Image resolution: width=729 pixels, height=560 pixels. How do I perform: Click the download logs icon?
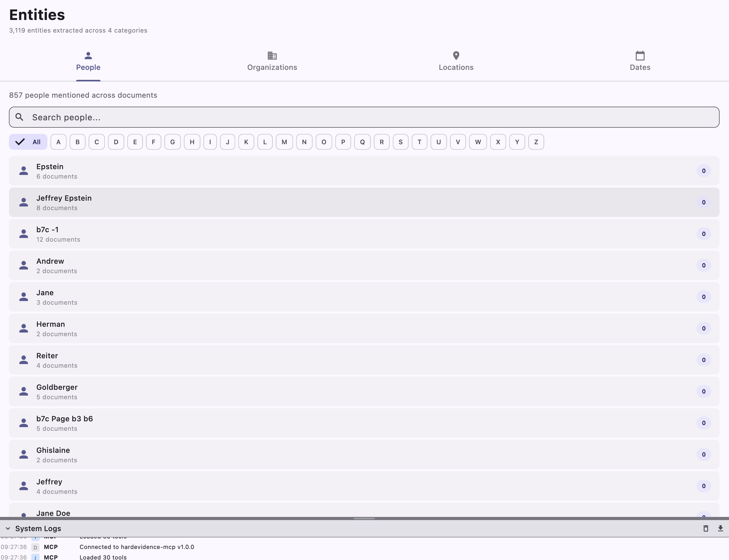720,528
